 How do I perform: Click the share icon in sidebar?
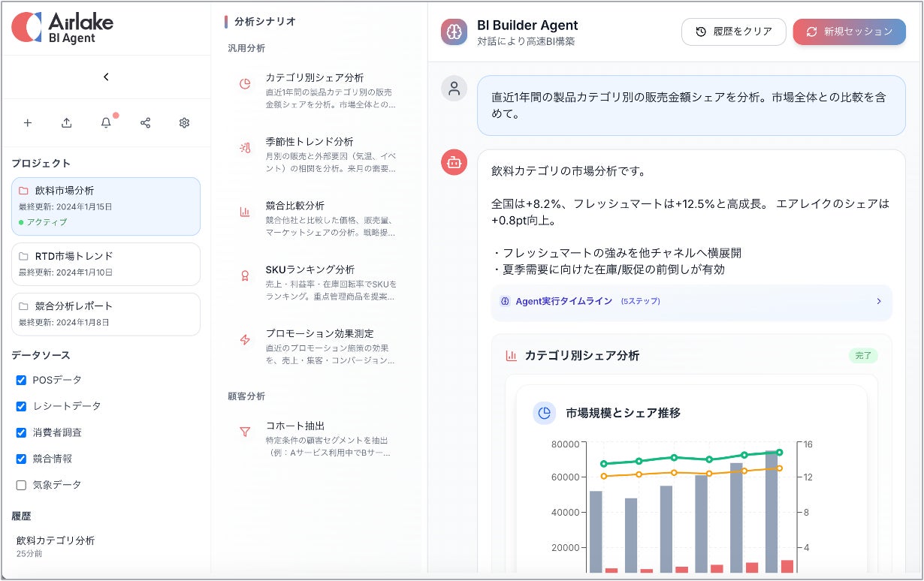coord(145,122)
